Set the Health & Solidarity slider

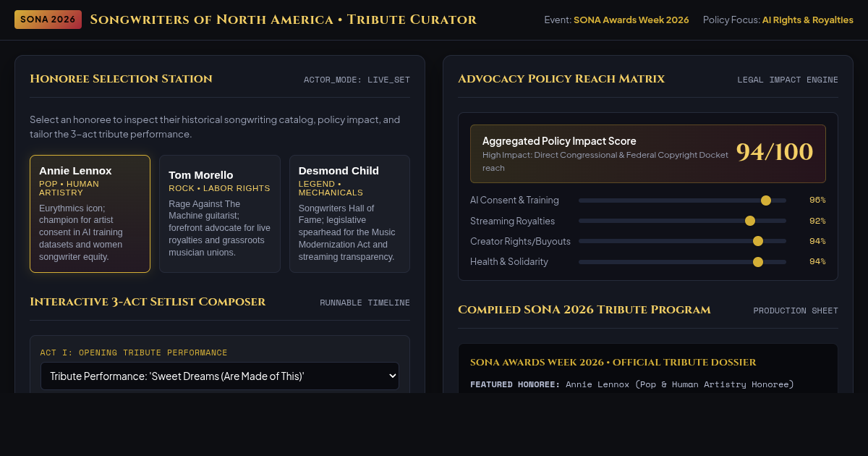click(x=682, y=261)
